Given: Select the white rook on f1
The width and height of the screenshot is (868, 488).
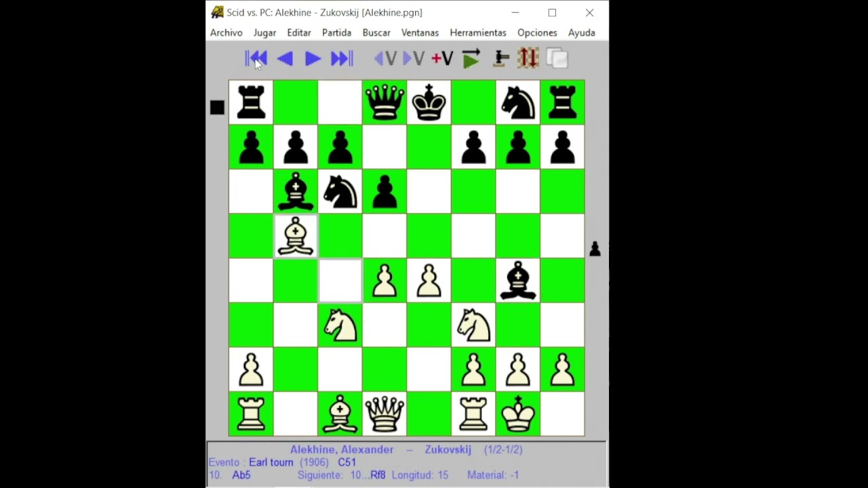Looking at the screenshot, I should (x=473, y=413).
